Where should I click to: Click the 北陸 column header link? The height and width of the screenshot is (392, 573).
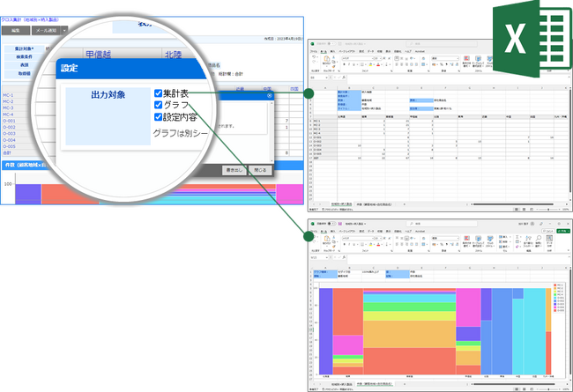click(173, 55)
